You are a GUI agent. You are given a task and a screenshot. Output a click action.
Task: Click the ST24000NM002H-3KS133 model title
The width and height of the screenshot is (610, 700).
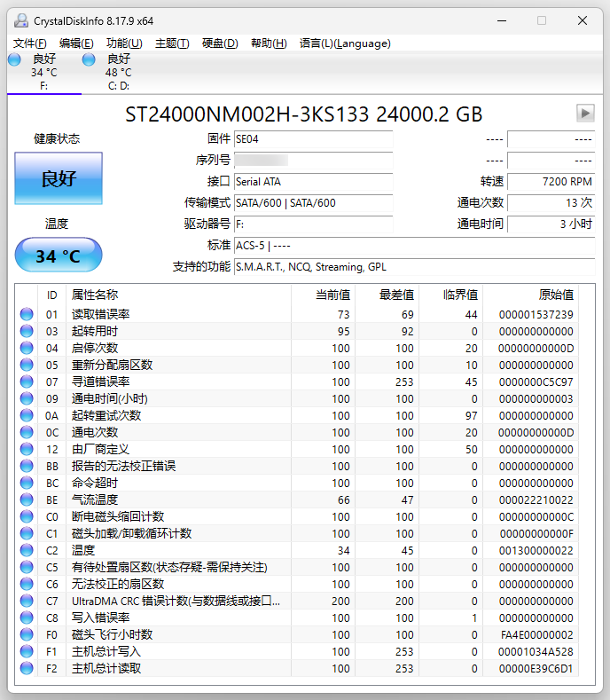[x=303, y=114]
